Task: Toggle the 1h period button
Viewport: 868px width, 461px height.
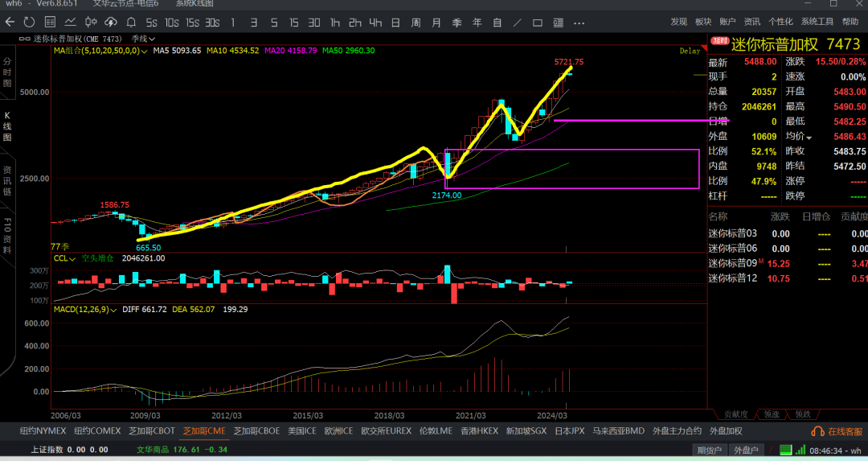Action: tap(335, 23)
